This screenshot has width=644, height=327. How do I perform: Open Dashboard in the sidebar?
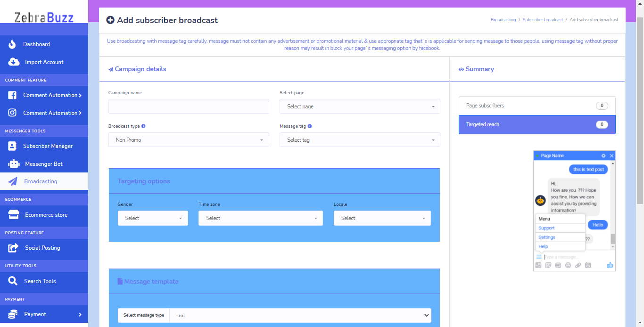pos(44,44)
